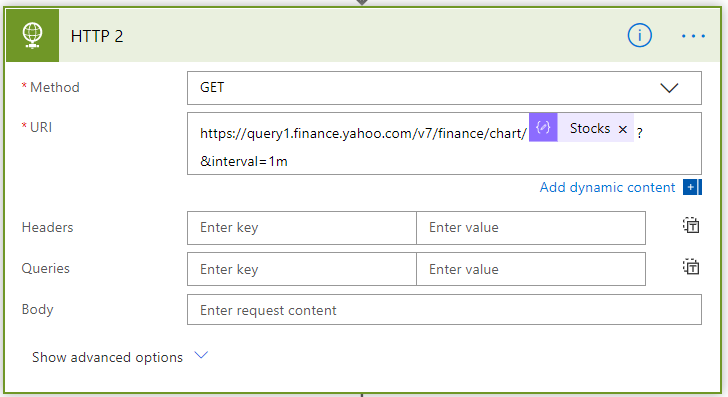Switch Queries to text mode icon
The height and width of the screenshot is (397, 728).
tap(691, 267)
